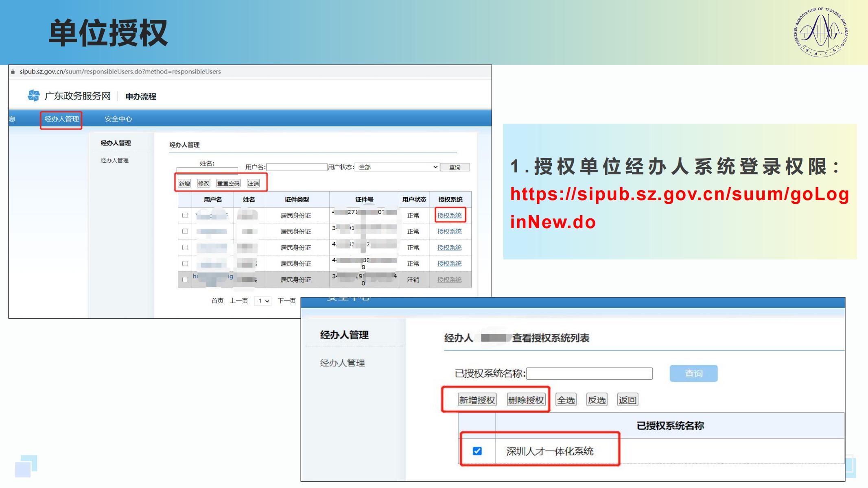Screen dimensions: 868x488
Task: Click the 注销 button above the table
Action: coord(253,183)
